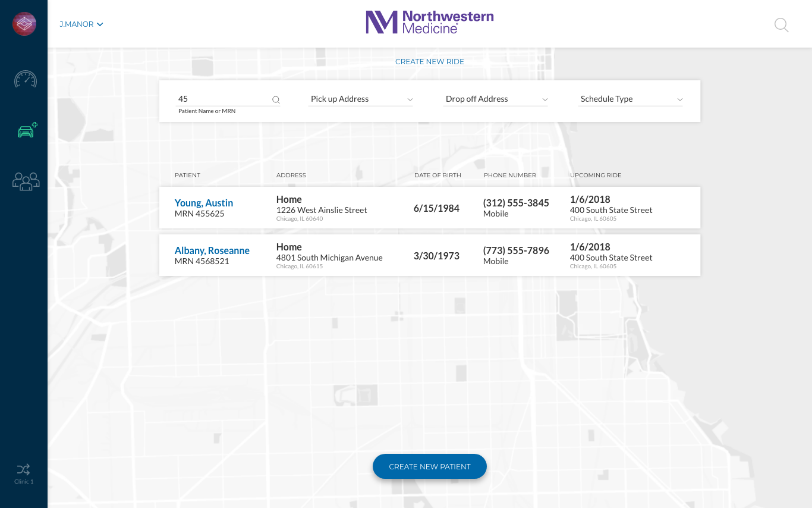The height and width of the screenshot is (508, 812).
Task: Select the 4801 South Michigan Avenue address
Action: [x=329, y=258]
